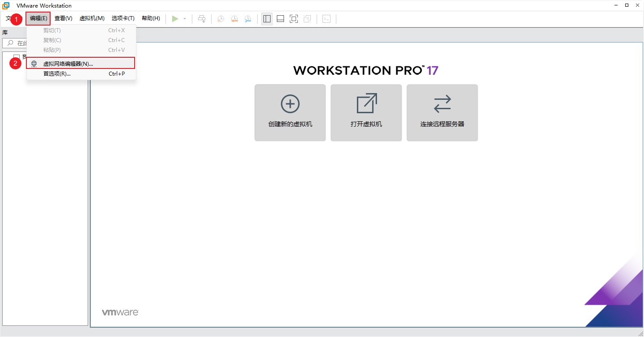Click the take snapshot clock icon
The width and height of the screenshot is (644, 337).
(220, 19)
